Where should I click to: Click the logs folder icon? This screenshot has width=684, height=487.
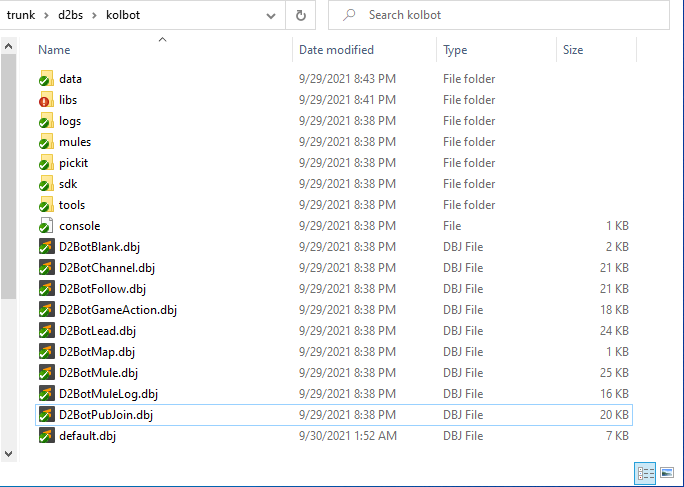(x=46, y=120)
